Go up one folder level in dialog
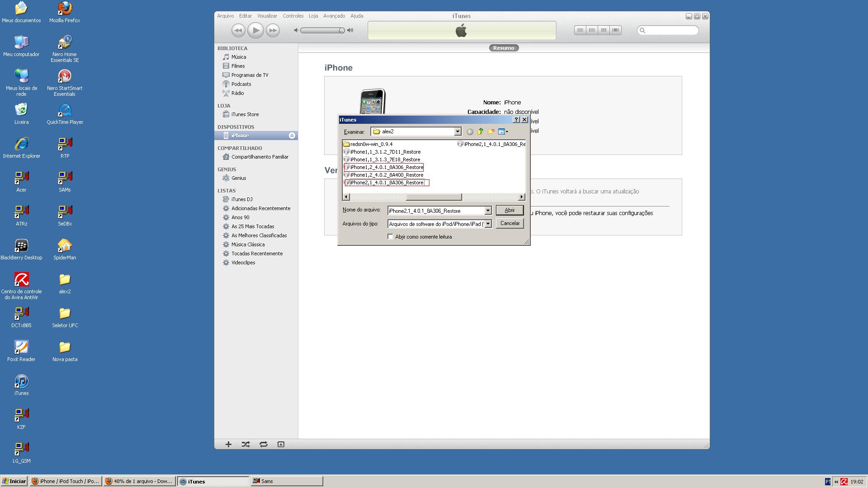Viewport: 868px width, 488px height. (x=480, y=131)
